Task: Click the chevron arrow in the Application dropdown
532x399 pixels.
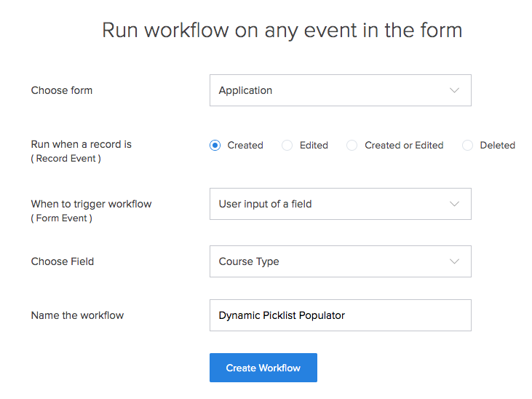Action: point(454,90)
